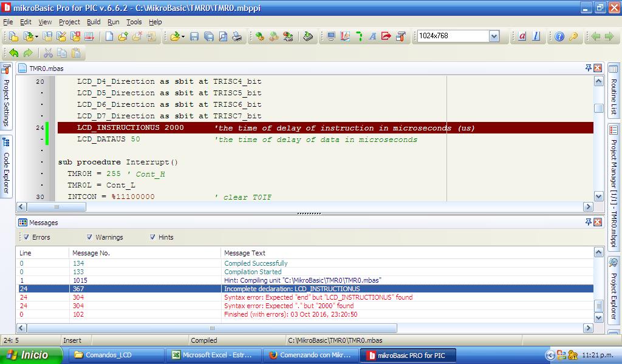This screenshot has height=364, width=622.
Task: Click the blue italic 'I' toolbar icon
Action: tap(536, 36)
